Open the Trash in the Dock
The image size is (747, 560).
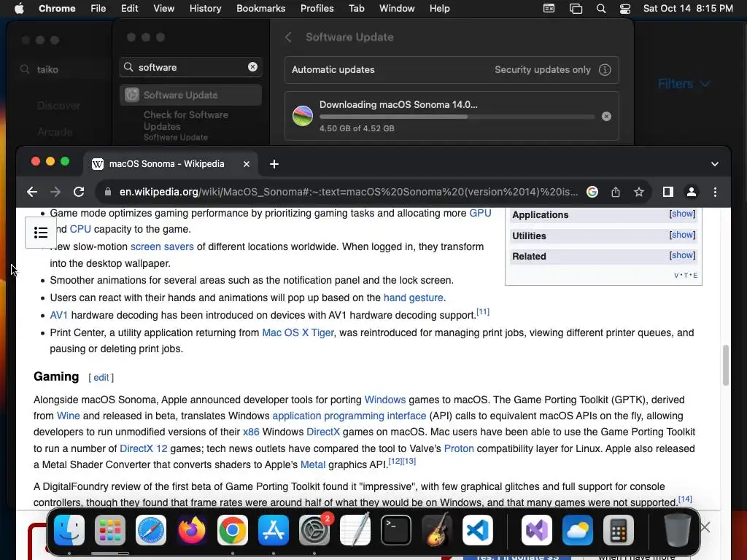[x=678, y=530]
